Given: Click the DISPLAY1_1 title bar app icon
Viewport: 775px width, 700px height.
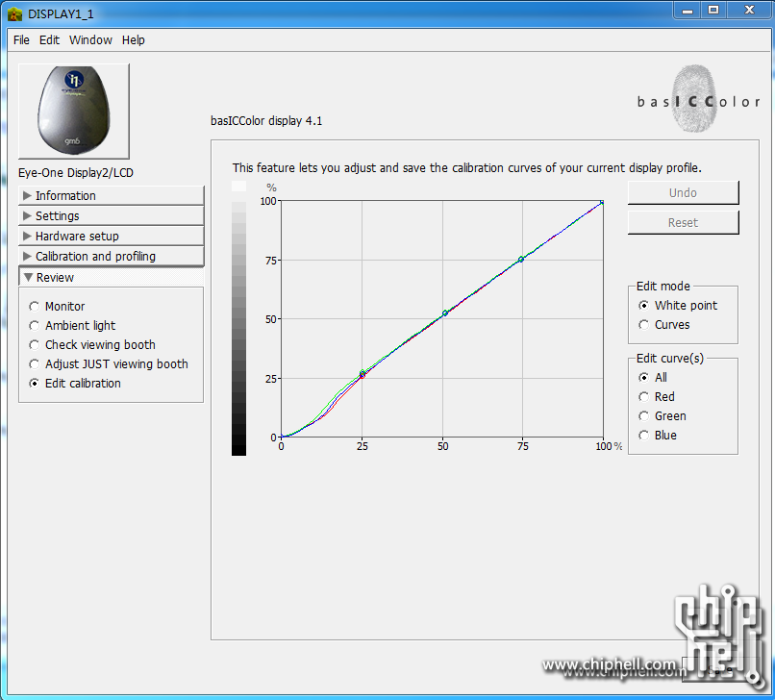Looking at the screenshot, I should click(x=14, y=13).
